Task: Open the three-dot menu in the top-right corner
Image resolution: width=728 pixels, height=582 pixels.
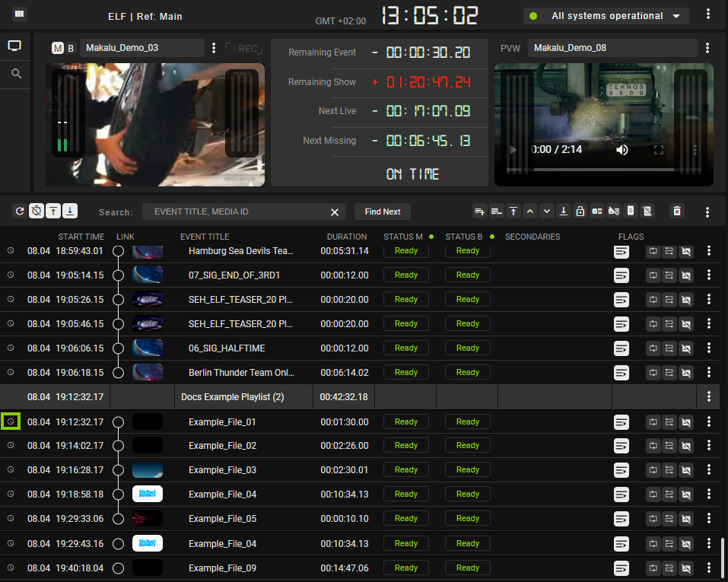Action: pyautogui.click(x=709, y=14)
